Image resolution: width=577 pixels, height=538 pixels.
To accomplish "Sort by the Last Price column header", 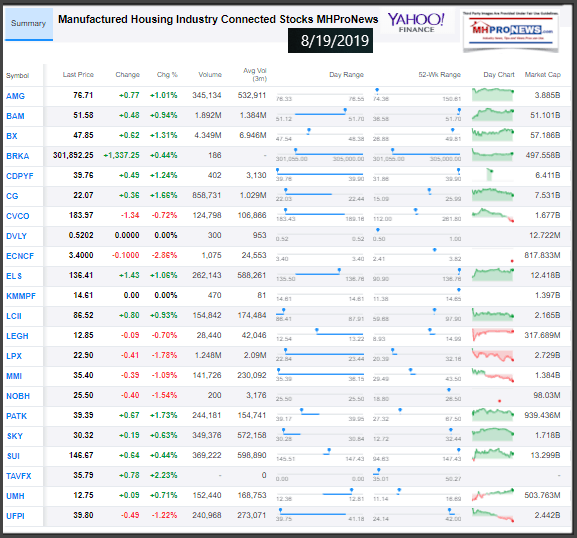I will [78, 75].
